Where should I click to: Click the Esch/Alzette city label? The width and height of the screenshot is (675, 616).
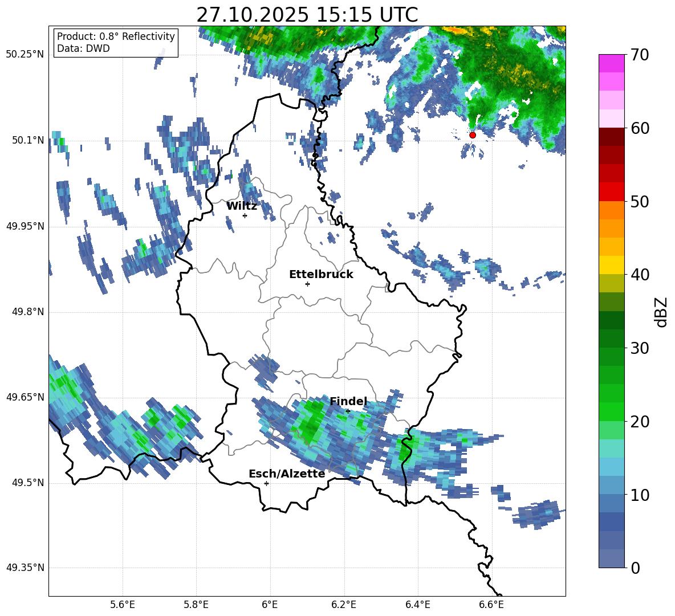(287, 474)
